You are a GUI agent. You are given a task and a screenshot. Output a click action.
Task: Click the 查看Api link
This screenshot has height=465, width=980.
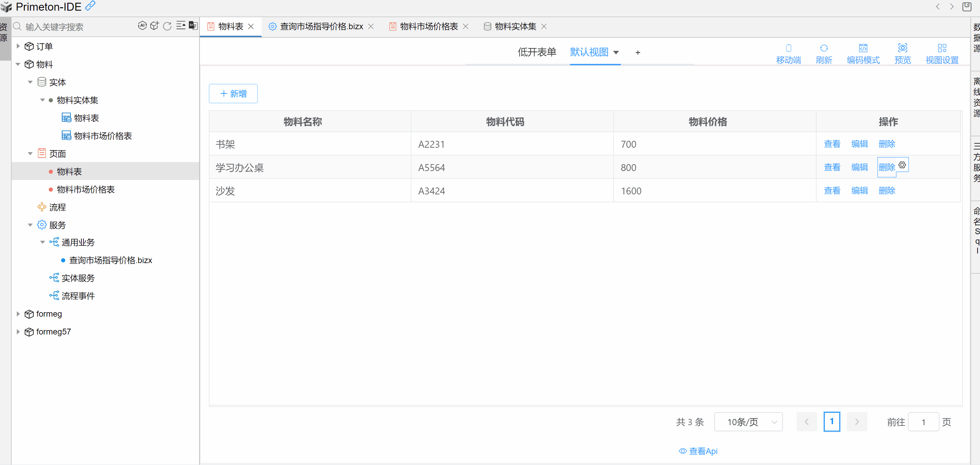tap(698, 451)
